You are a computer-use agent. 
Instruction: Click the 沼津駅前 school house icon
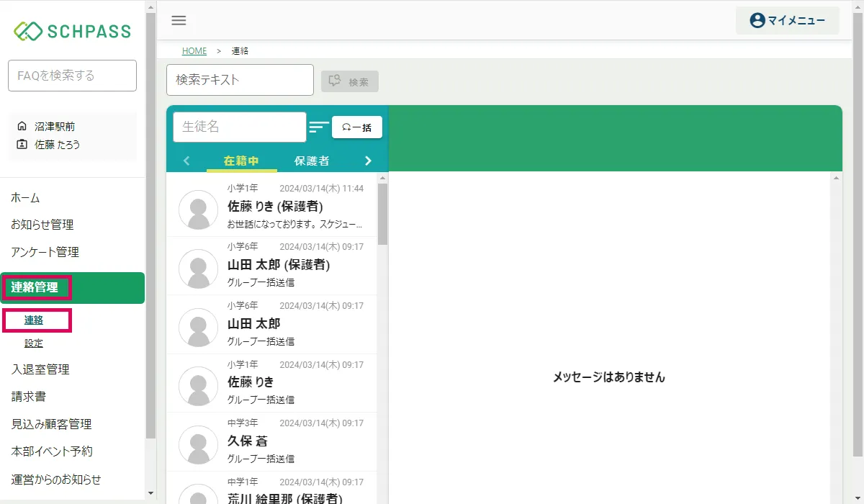click(x=22, y=126)
